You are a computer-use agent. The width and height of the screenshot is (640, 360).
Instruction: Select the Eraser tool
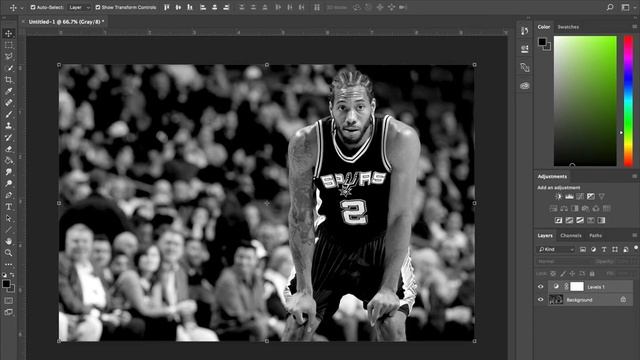[x=9, y=149]
